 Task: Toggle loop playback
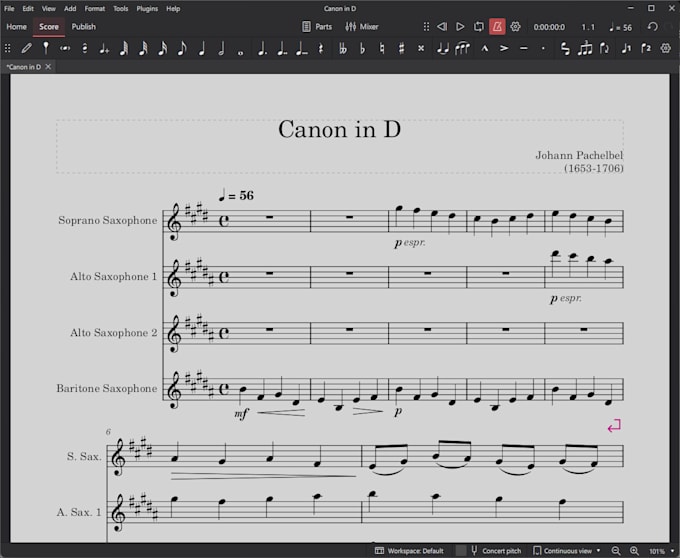tap(479, 27)
